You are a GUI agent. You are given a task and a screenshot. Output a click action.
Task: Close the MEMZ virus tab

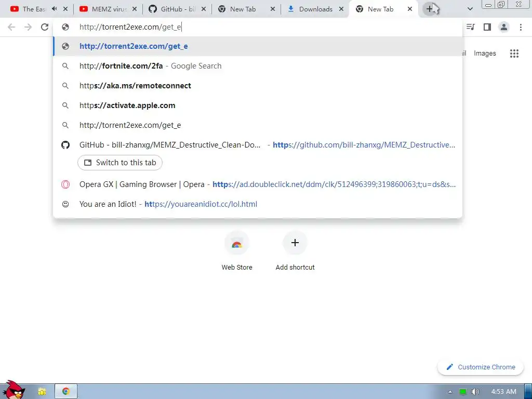click(135, 9)
